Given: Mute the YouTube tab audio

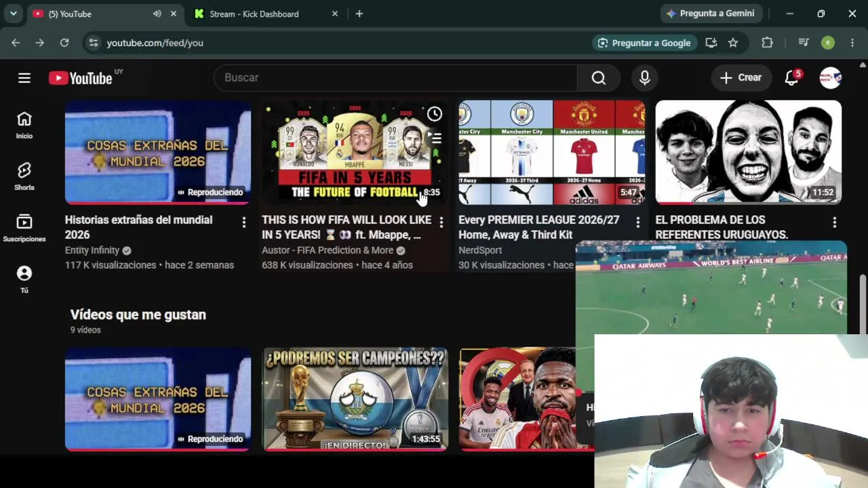Looking at the screenshot, I should 157,14.
